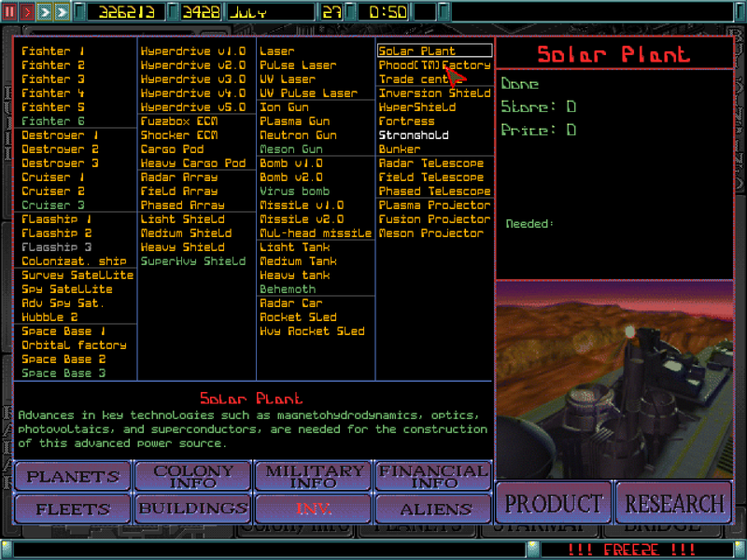The width and height of the screenshot is (747, 560).
Task: Open the ALIENS screen
Action: 432,509
